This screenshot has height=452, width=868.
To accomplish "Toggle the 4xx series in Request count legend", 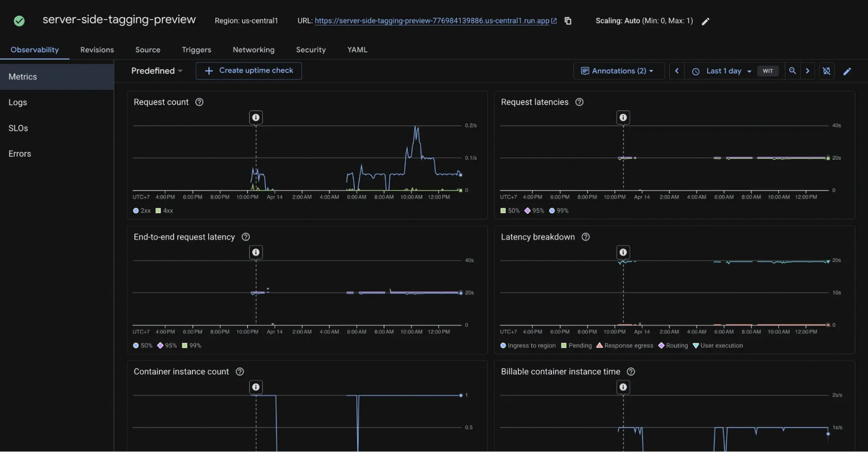I will 165,211.
